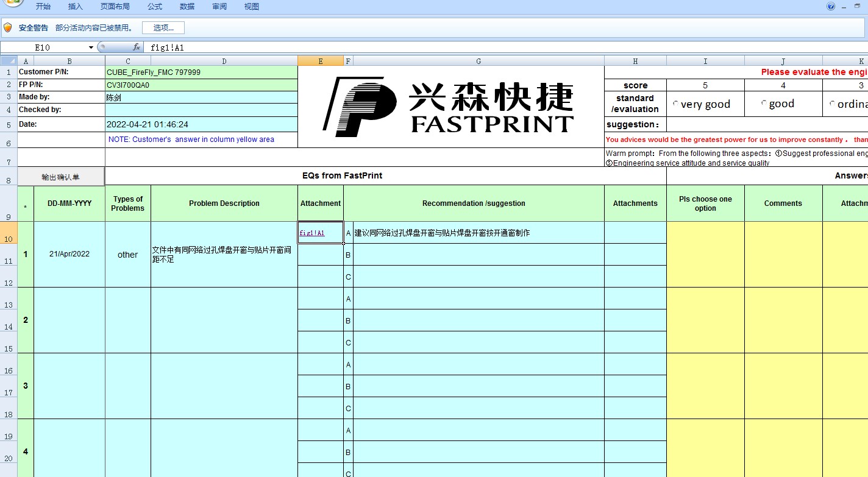868x477 pixels.
Task: Click the Name Box showing E10
Action: [43, 48]
